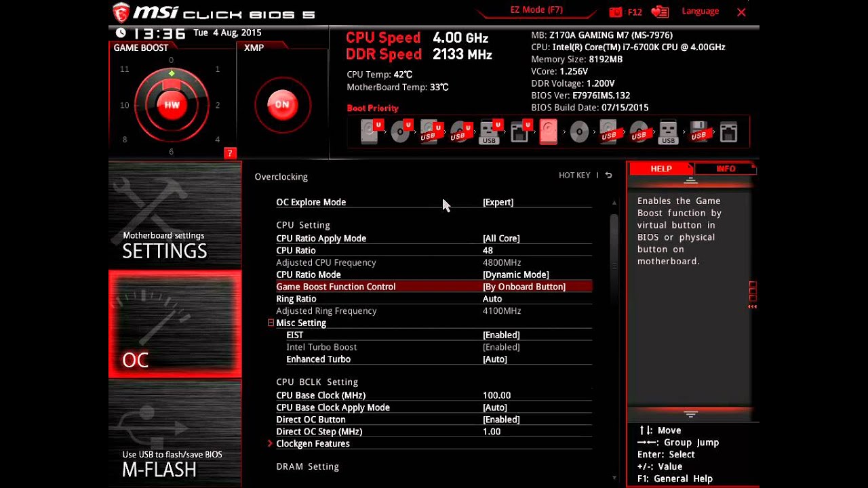The width and height of the screenshot is (868, 488).
Task: Select the U-badged CD drive boot icon
Action: tap(402, 131)
